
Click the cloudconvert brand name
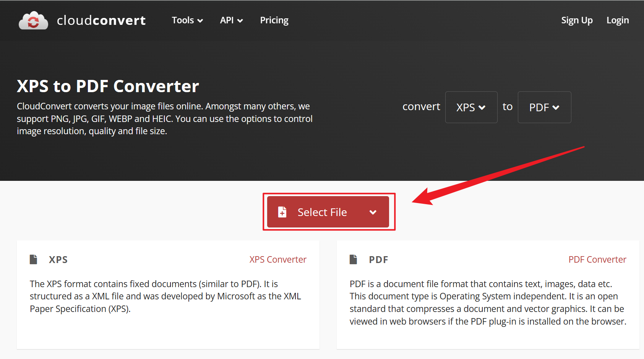pyautogui.click(x=101, y=20)
